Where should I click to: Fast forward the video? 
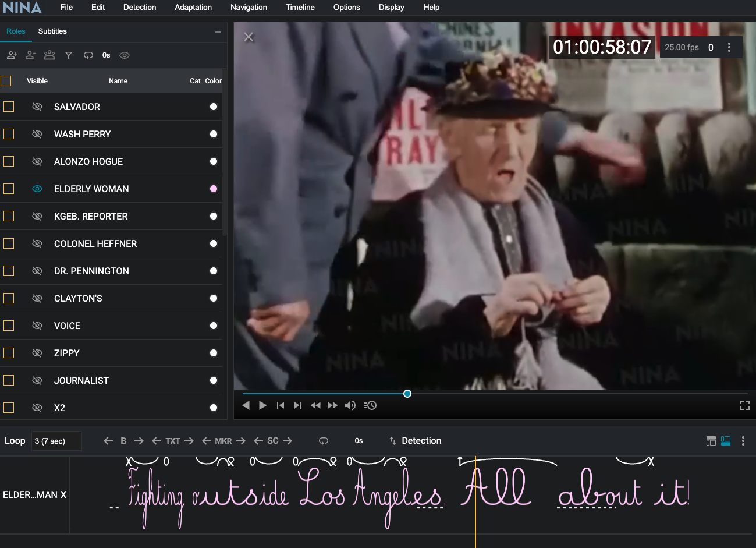coord(333,405)
